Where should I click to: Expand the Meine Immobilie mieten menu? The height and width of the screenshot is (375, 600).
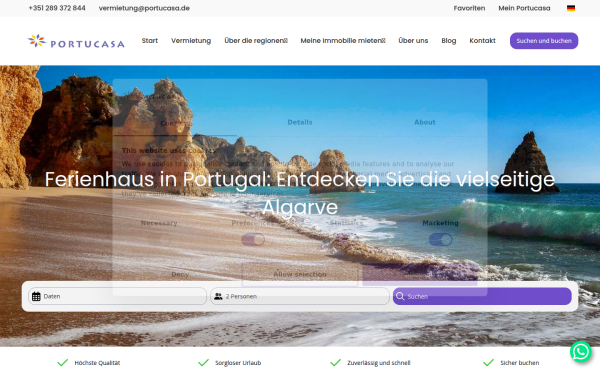pyautogui.click(x=343, y=41)
